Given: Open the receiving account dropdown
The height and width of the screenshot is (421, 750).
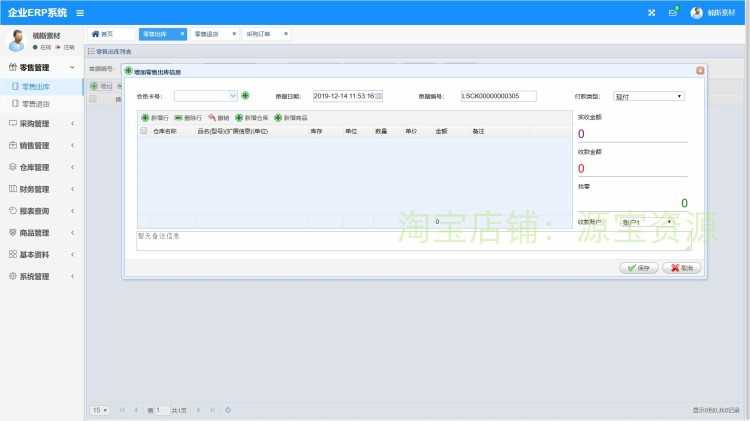Looking at the screenshot, I should pyautogui.click(x=647, y=222).
